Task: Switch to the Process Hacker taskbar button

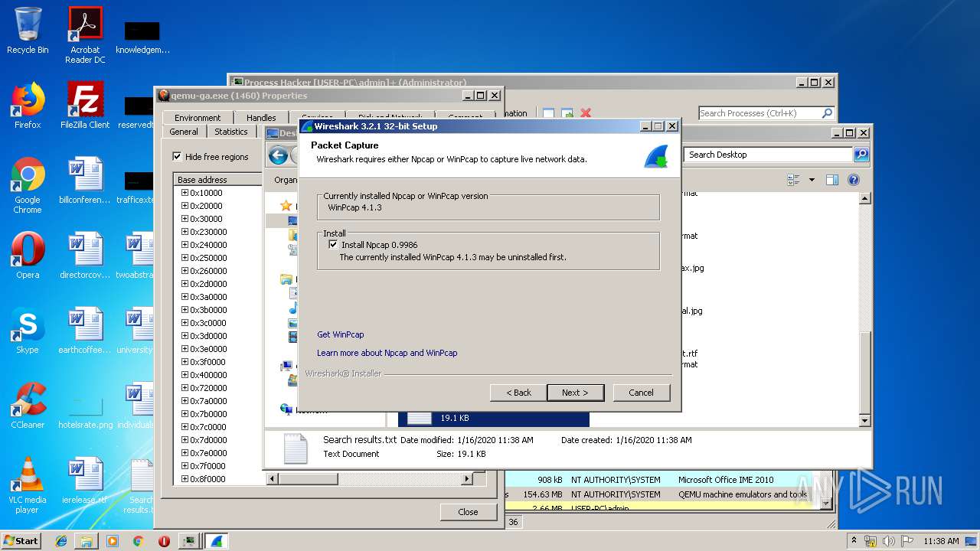Action: click(188, 541)
